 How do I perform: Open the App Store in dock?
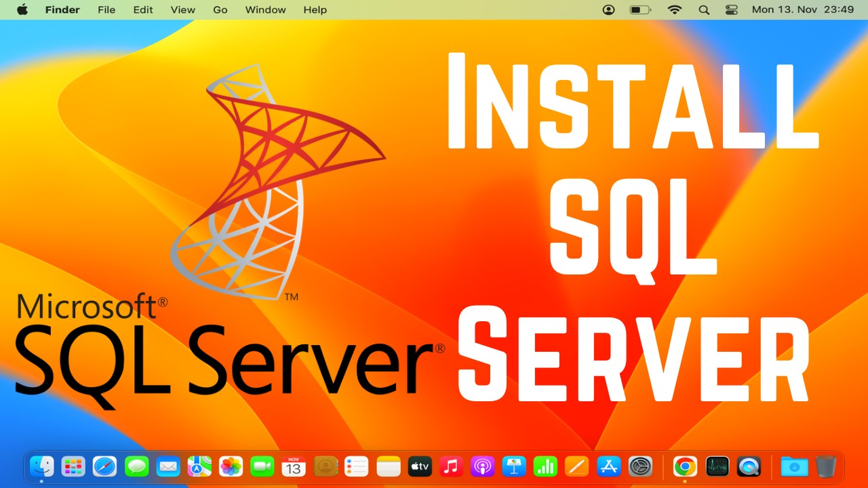[x=609, y=466]
